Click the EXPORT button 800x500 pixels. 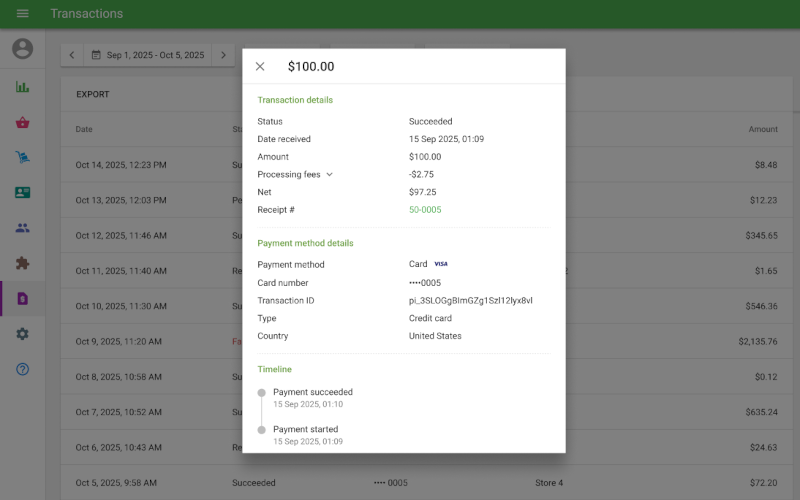93,94
